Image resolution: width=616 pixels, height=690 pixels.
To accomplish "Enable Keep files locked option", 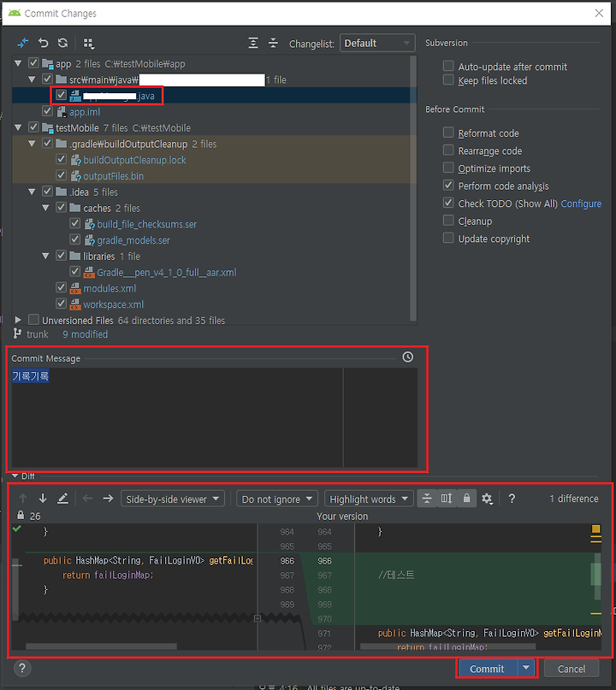I will click(448, 80).
